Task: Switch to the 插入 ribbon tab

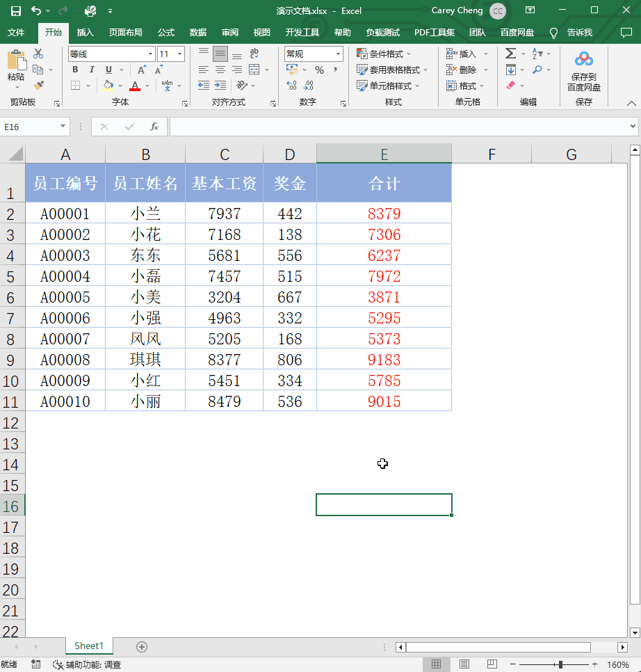Action: coord(86,33)
